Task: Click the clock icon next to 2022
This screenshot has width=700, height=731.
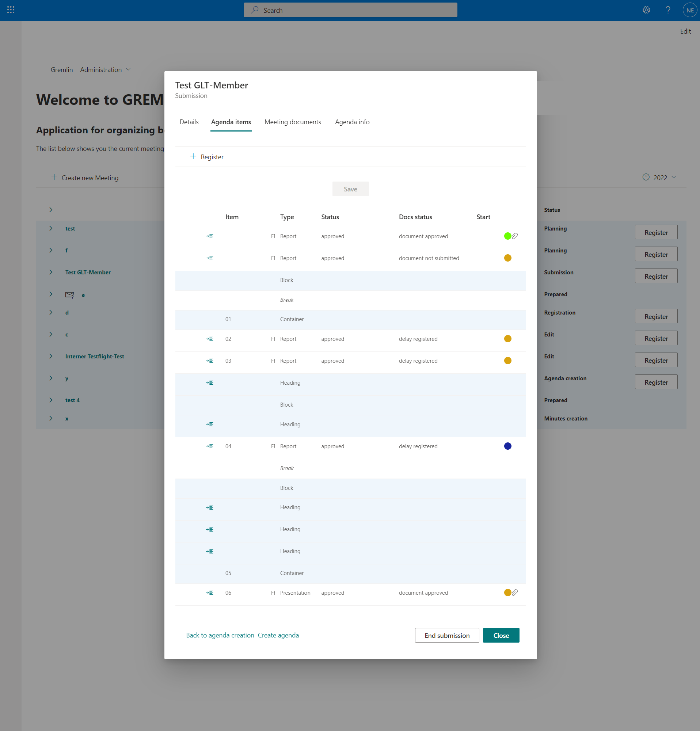Action: tap(646, 177)
